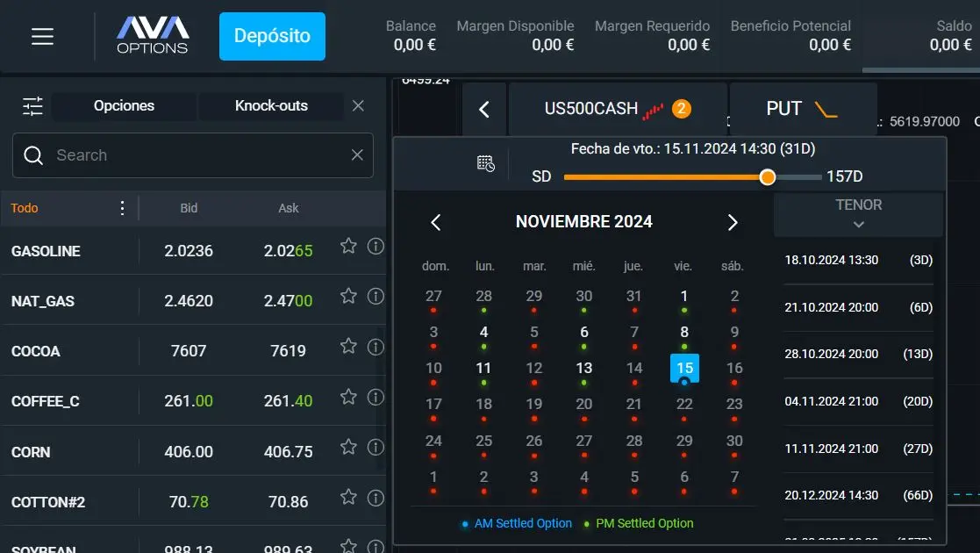Image resolution: width=980 pixels, height=553 pixels.
Task: Clear the search field with X
Action: [x=357, y=155]
